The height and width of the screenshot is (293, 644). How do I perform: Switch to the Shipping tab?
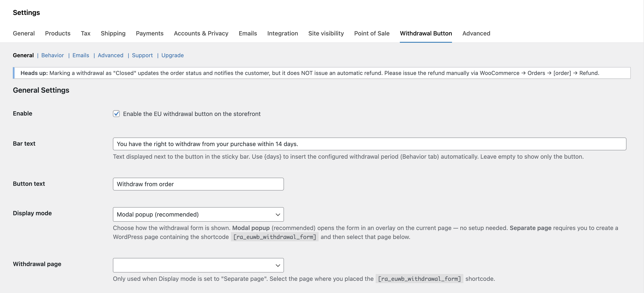113,33
